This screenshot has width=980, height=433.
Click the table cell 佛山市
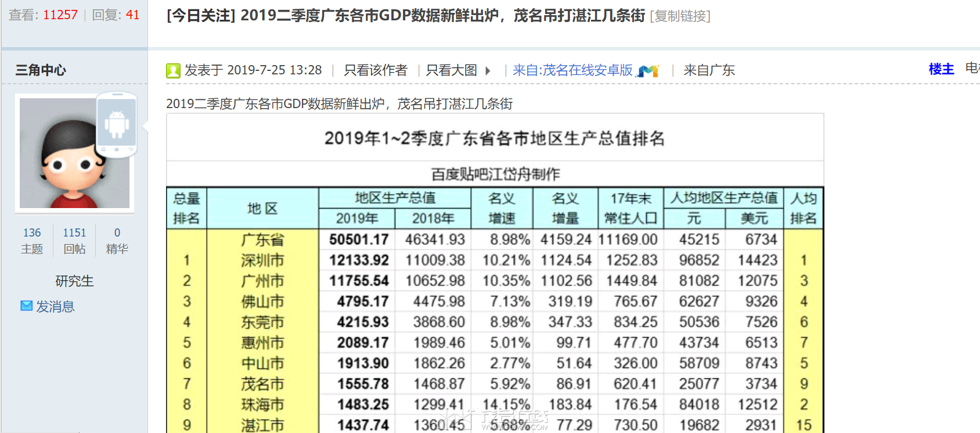(262, 302)
